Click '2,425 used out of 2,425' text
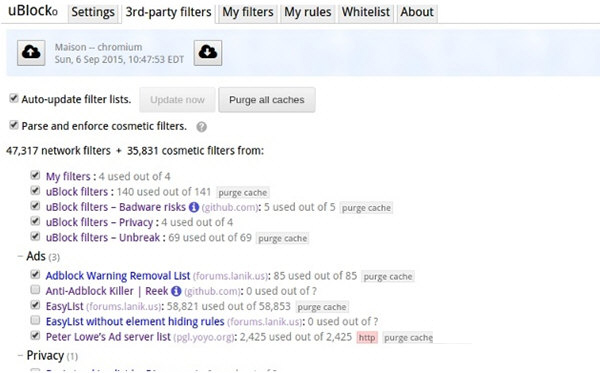 point(296,337)
